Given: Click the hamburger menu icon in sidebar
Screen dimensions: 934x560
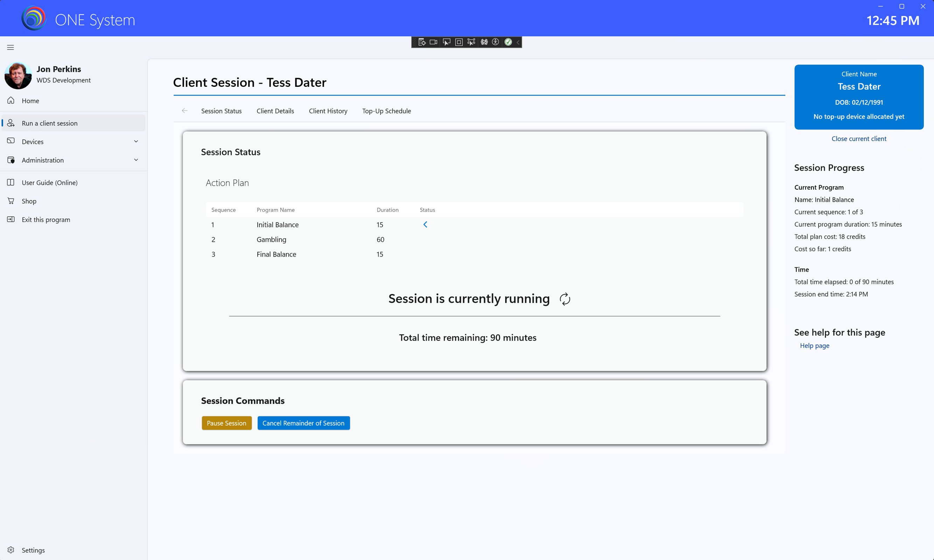Looking at the screenshot, I should (x=11, y=48).
